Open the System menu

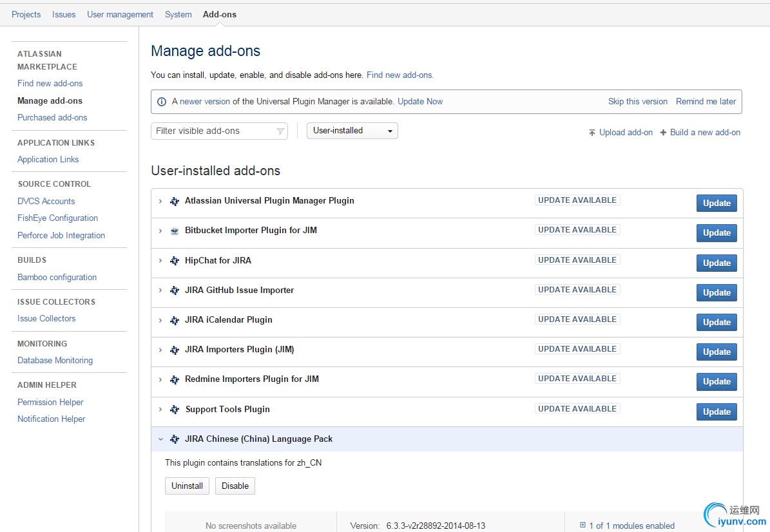tap(178, 14)
